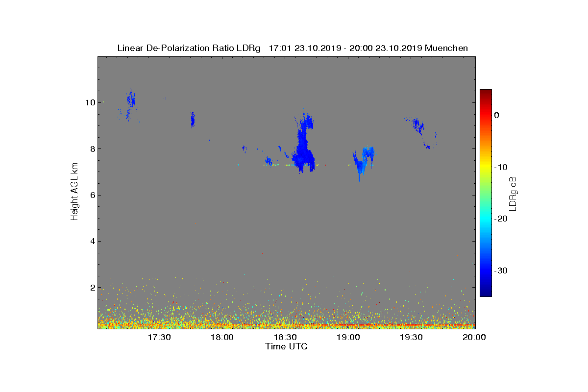Click the 18:30 time tick label
This screenshot has height=392, width=588.
[286, 337]
